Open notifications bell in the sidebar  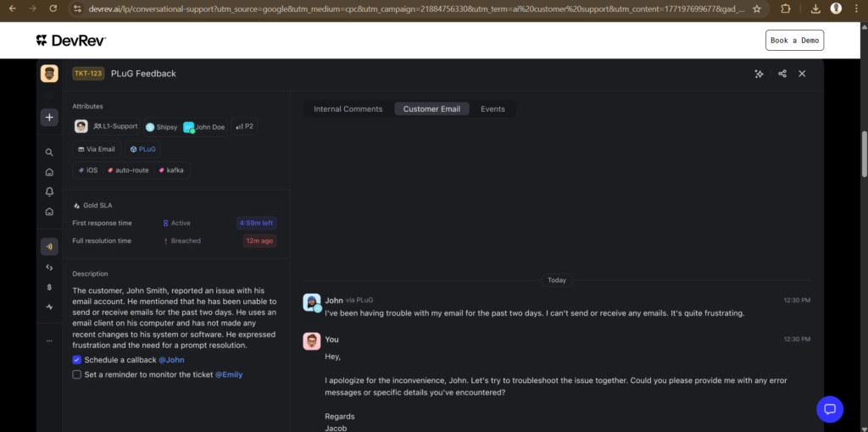pos(49,191)
